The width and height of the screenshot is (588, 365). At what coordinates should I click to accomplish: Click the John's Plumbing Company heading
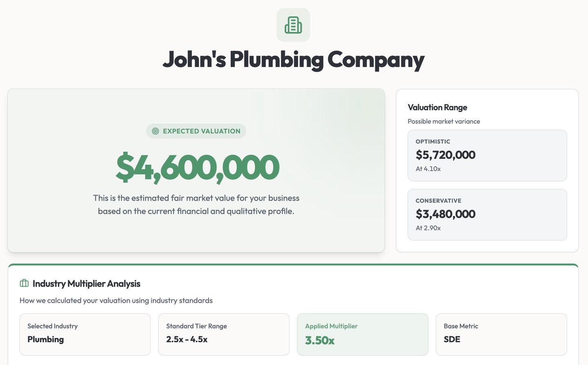click(x=293, y=60)
